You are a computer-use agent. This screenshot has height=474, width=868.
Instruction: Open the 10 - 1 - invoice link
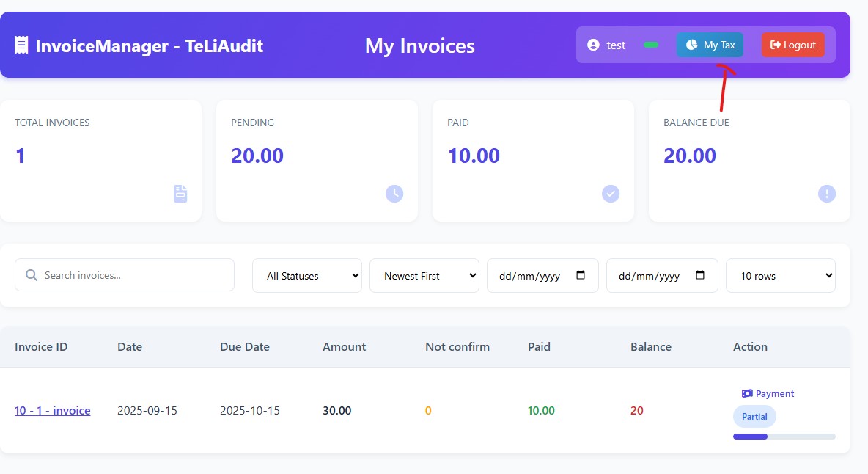53,411
